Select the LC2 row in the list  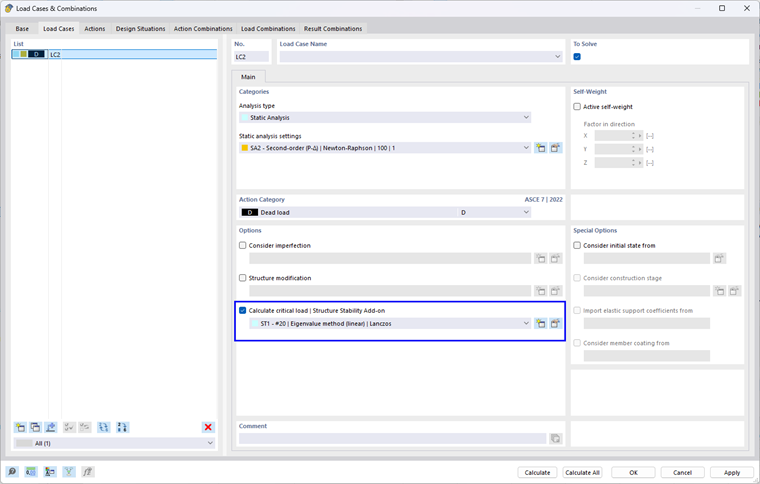point(114,54)
